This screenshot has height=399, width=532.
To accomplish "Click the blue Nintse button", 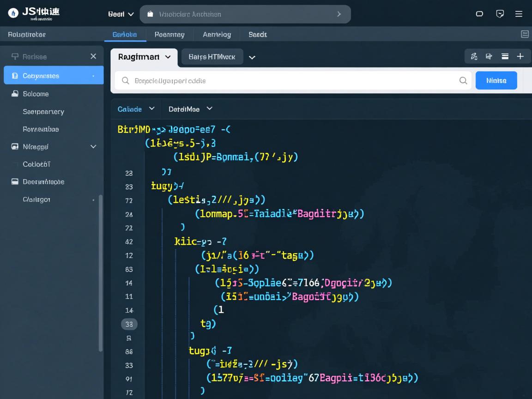I will point(496,80).
